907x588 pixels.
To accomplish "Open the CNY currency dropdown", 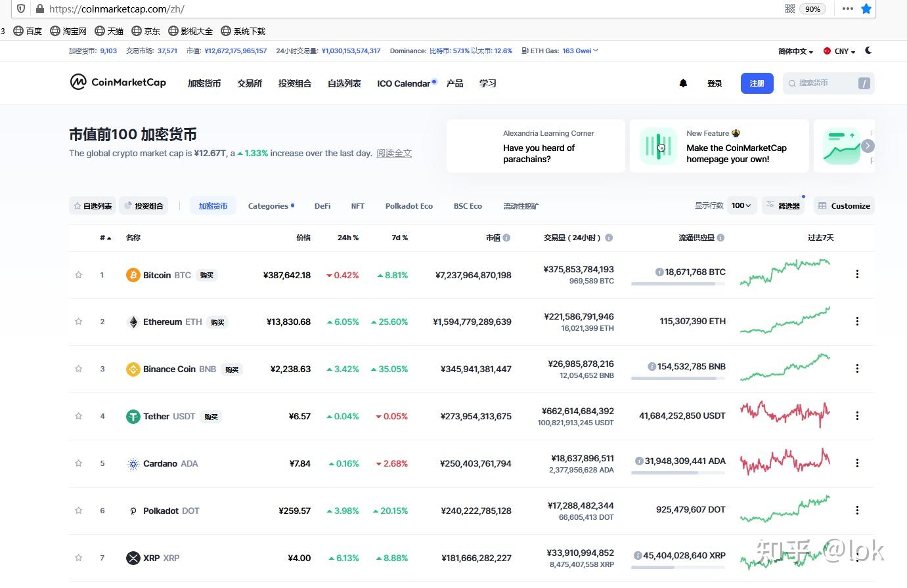I will [839, 51].
